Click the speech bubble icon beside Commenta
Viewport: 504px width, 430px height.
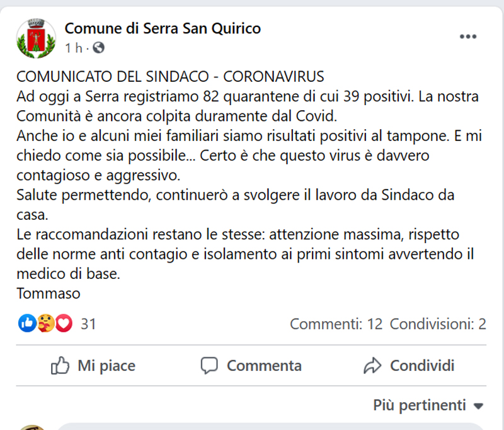coord(209,365)
